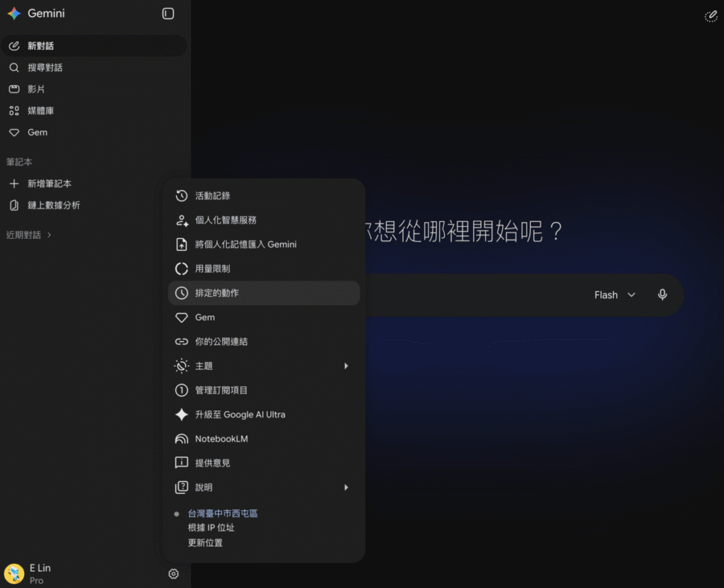The height and width of the screenshot is (588, 724).
Task: Open 你的公開連結 menu entry
Action: 264,341
